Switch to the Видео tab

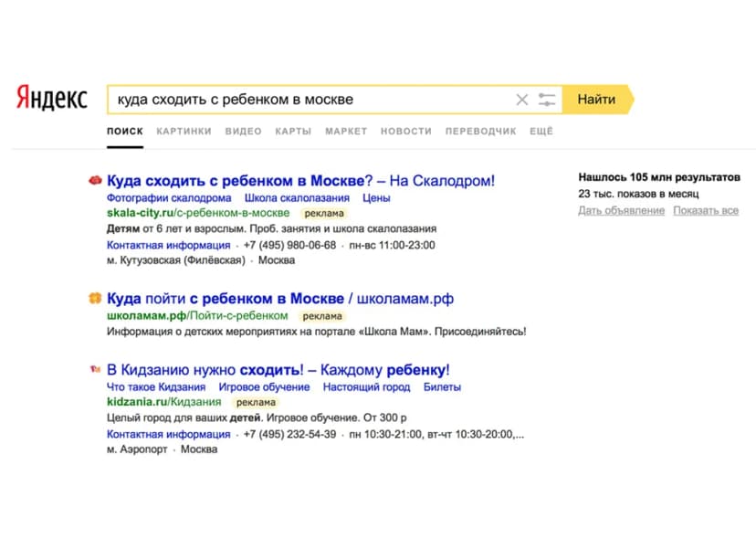point(243,132)
